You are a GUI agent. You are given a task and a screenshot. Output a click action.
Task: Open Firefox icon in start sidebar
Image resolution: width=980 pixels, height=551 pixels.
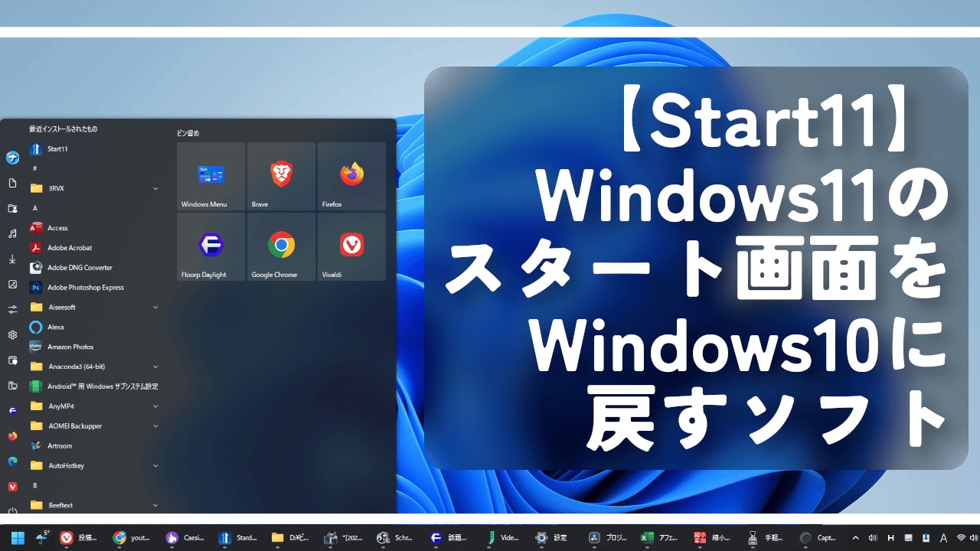coord(12,435)
